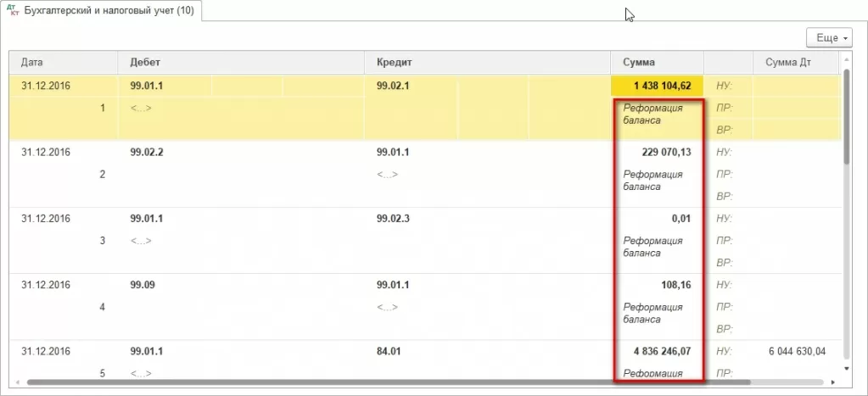This screenshot has height=396, width=868.
Task: Click the НУ: label in row 5
Action: [x=724, y=351]
